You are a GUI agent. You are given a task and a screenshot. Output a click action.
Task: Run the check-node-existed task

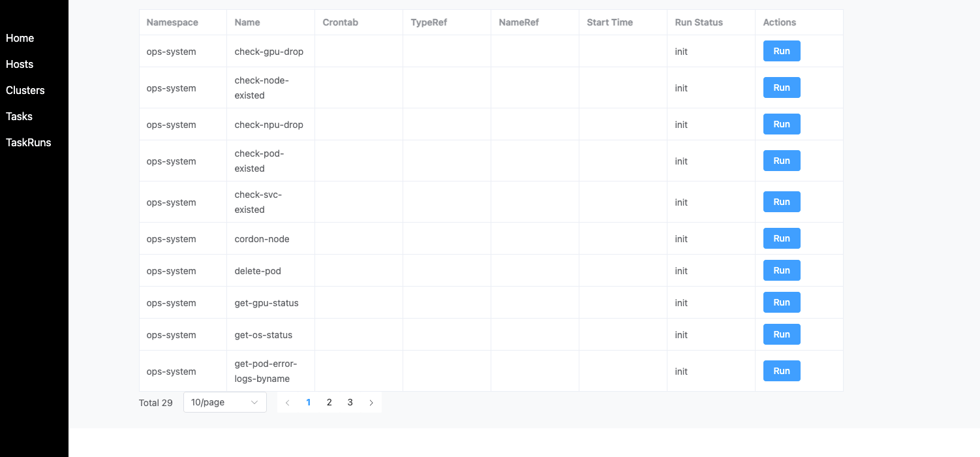pos(782,87)
